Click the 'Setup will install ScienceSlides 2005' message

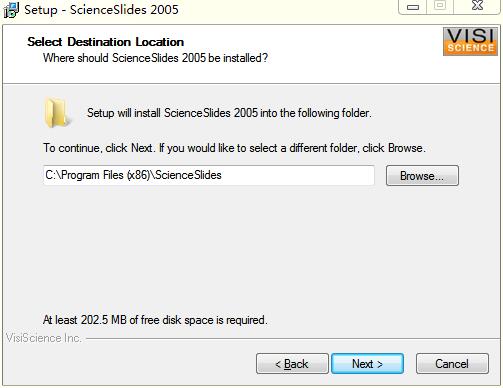pos(229,113)
